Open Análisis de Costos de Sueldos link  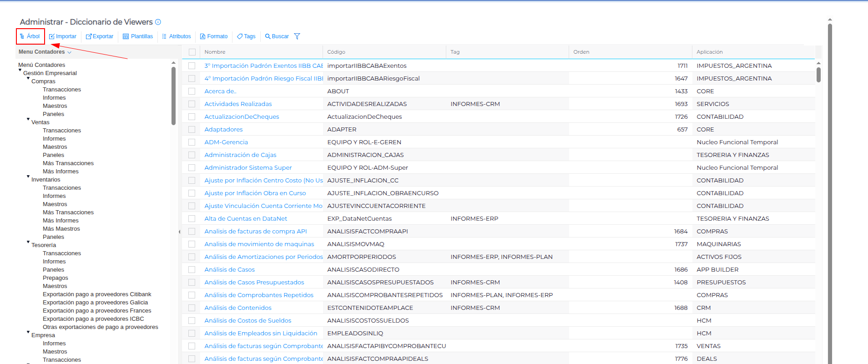(247, 320)
